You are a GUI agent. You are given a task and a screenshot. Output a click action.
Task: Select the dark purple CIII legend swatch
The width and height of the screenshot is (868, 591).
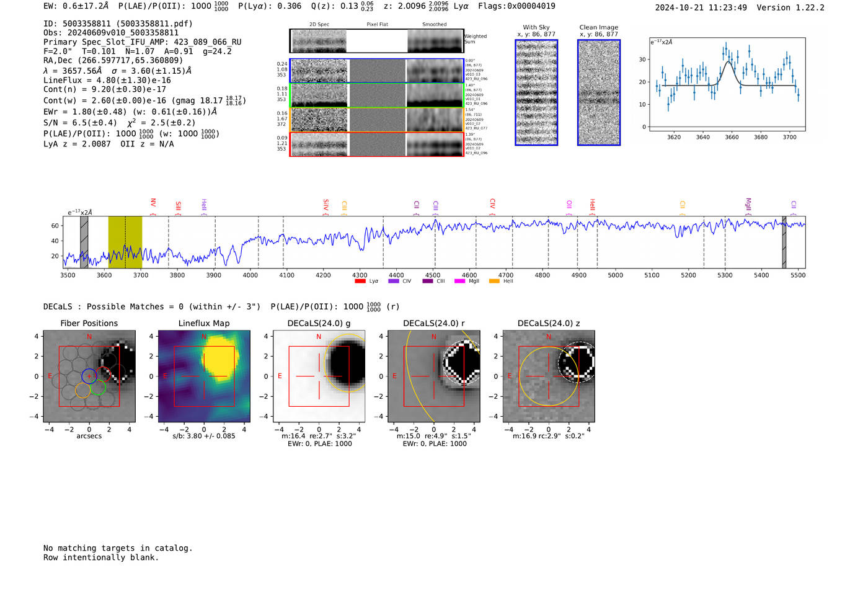[428, 281]
